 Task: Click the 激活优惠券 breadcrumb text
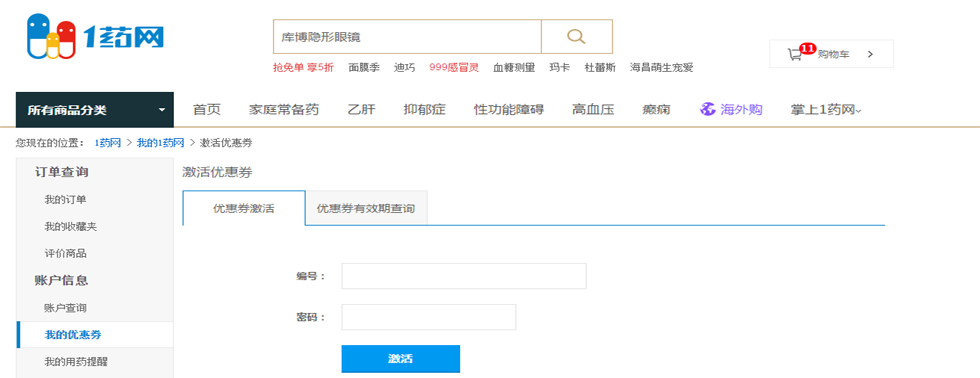226,143
